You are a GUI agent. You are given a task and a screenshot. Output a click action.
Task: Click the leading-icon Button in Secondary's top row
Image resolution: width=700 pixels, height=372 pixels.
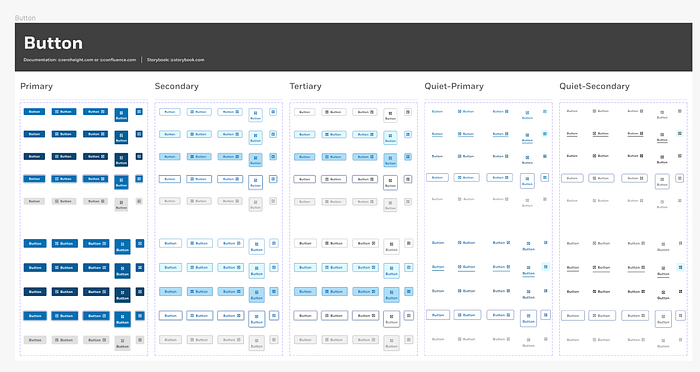click(199, 112)
